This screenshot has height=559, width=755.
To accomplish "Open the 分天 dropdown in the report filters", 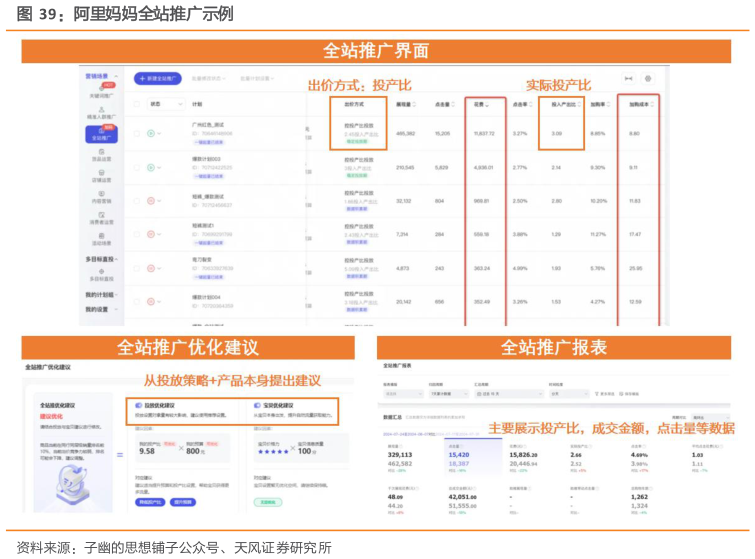I will point(569,394).
